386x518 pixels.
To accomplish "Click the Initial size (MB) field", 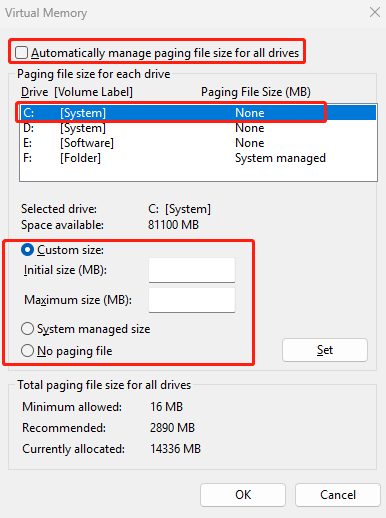I will pyautogui.click(x=192, y=270).
